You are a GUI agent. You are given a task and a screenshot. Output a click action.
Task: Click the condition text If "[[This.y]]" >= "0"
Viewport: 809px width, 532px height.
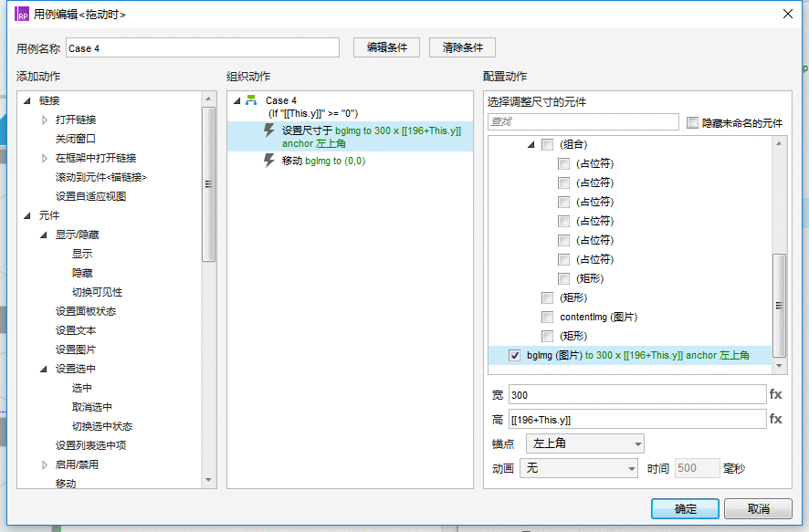(312, 113)
